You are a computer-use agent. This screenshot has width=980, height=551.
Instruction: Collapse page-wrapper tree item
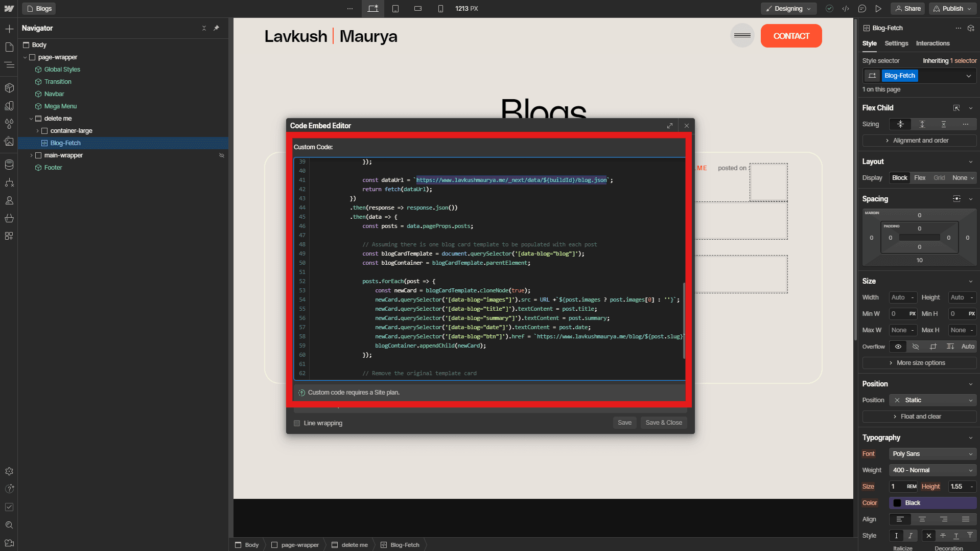(25, 57)
